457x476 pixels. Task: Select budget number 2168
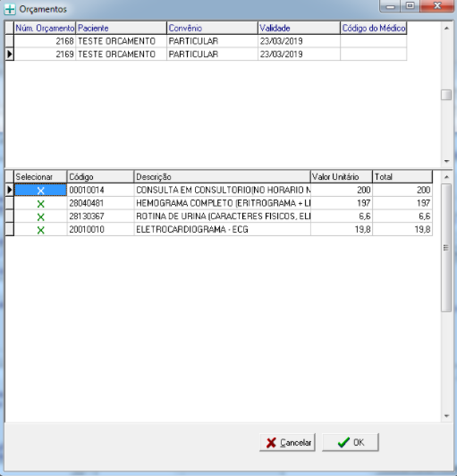pos(45,41)
